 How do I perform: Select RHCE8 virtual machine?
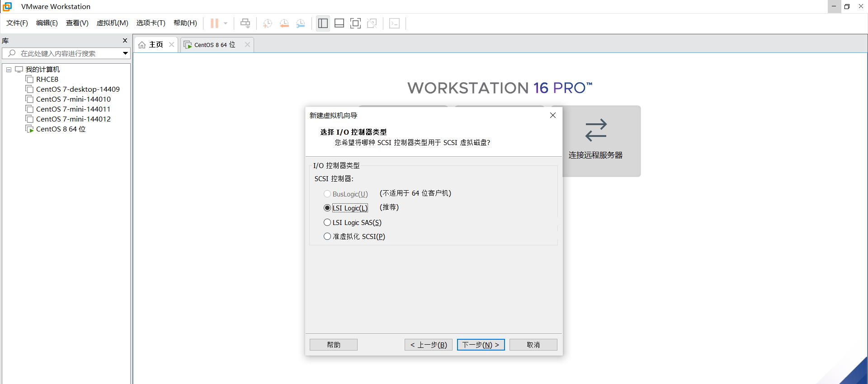47,79
